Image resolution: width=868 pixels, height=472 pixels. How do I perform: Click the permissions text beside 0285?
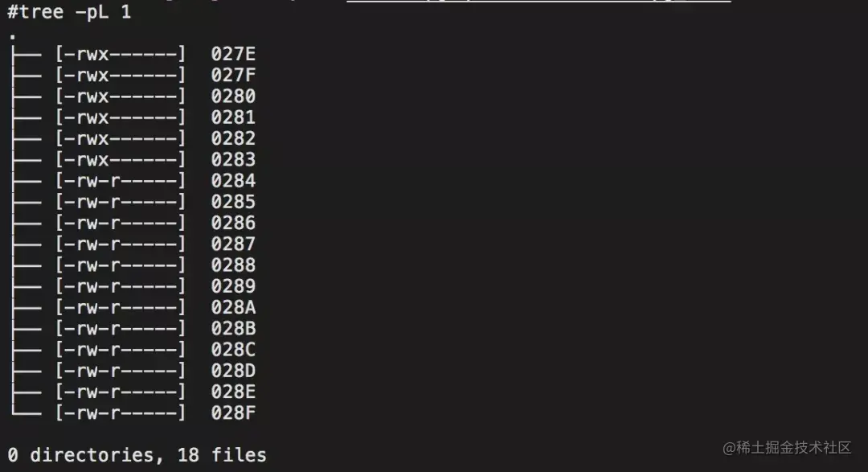tap(120, 202)
